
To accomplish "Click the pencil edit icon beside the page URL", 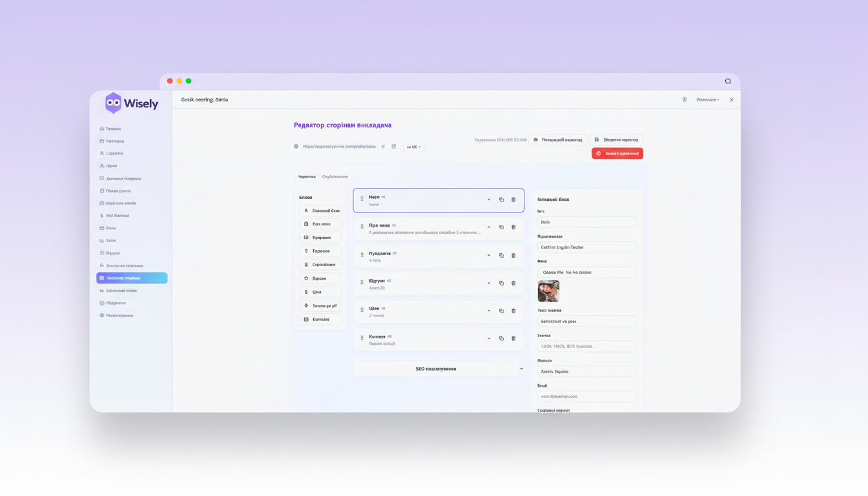I will pyautogui.click(x=394, y=147).
